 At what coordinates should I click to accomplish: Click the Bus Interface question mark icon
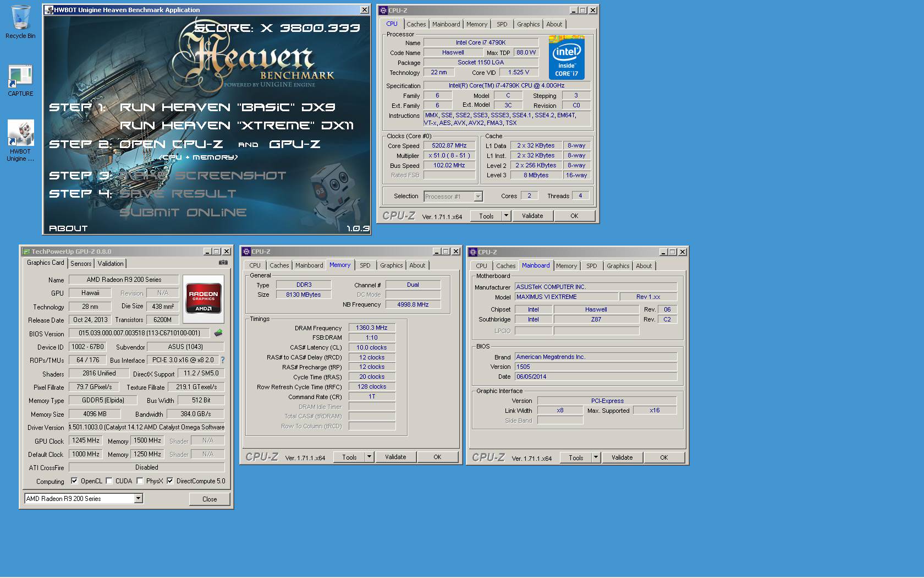(x=223, y=360)
